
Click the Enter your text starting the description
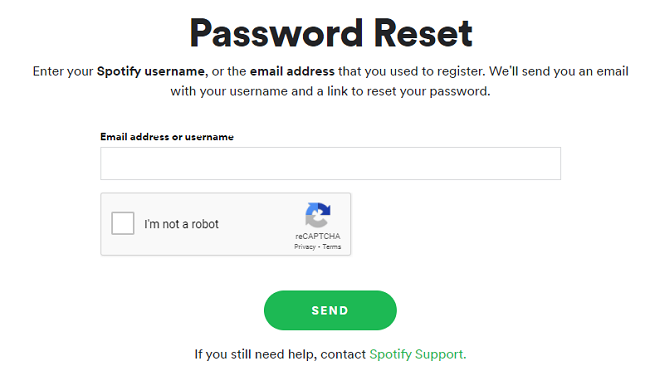[x=63, y=71]
